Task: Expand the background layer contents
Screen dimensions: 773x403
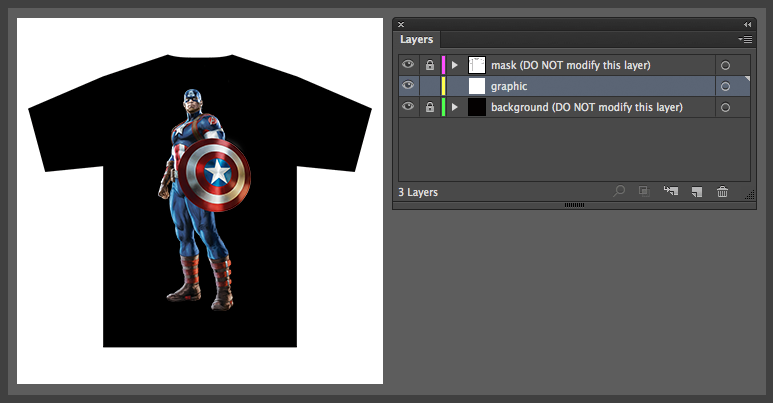Action: point(454,107)
